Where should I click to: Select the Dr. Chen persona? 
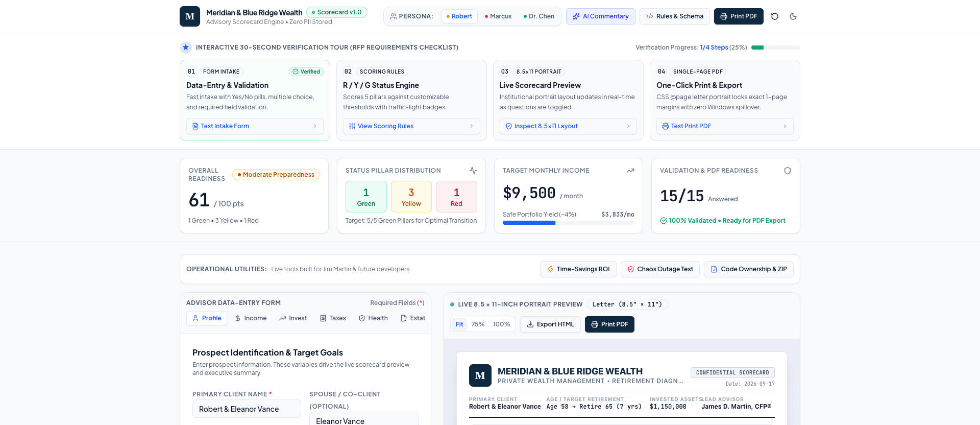539,16
